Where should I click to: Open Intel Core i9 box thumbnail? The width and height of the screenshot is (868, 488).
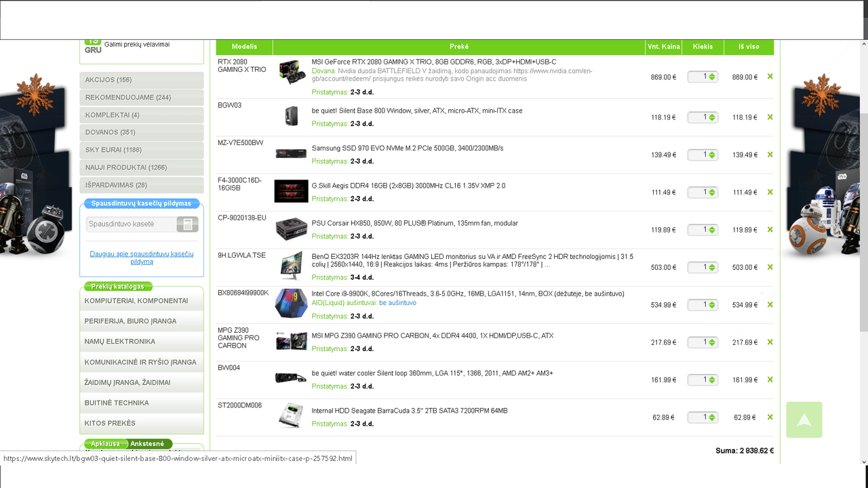(292, 304)
